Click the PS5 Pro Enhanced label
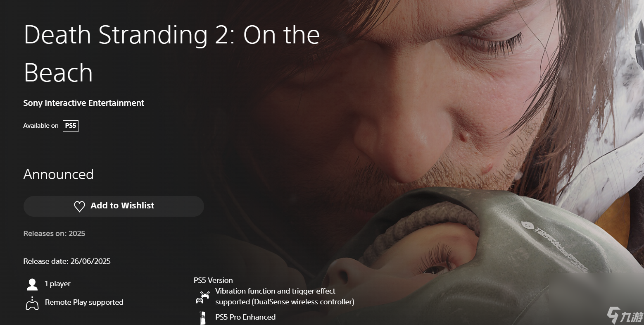Viewport: 644px width, 325px height. tap(245, 317)
